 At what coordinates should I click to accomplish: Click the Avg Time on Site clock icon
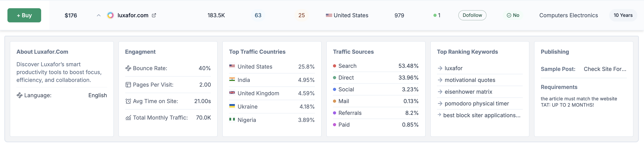(128, 101)
